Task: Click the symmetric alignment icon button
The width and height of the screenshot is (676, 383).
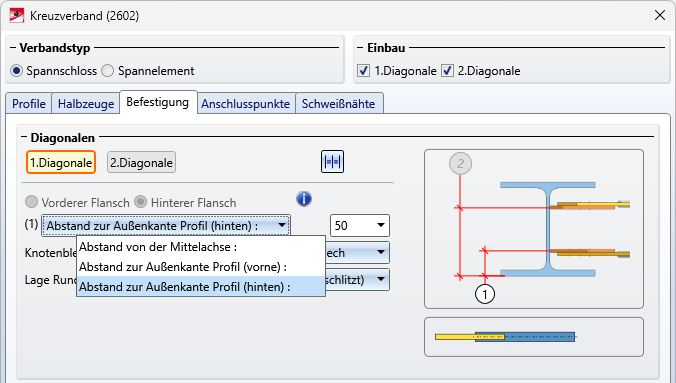Action: [332, 162]
